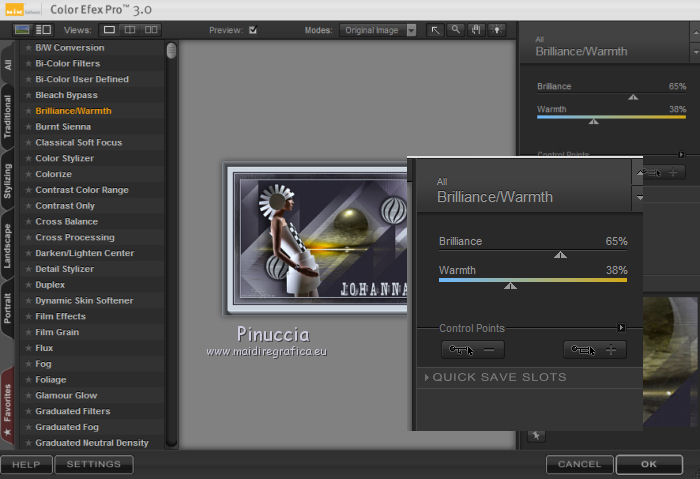This screenshot has height=479, width=700.
Task: Switch to side-by-side preview view
Action: click(151, 30)
